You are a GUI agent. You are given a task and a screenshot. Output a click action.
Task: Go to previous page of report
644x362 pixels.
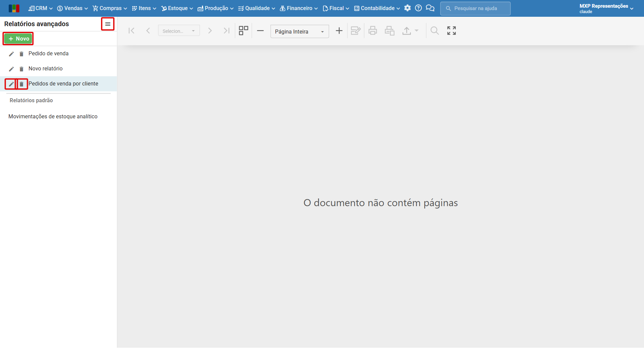(148, 31)
